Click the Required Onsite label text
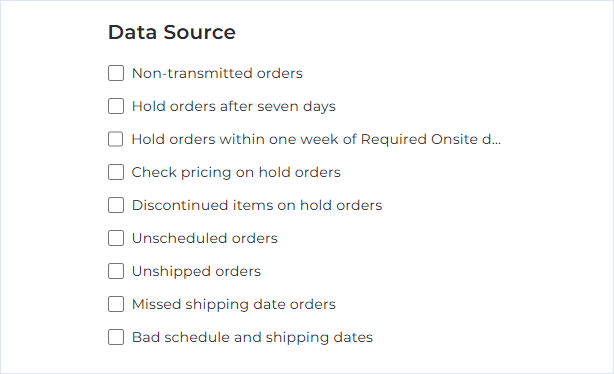The image size is (614, 374). pyautogui.click(x=419, y=139)
